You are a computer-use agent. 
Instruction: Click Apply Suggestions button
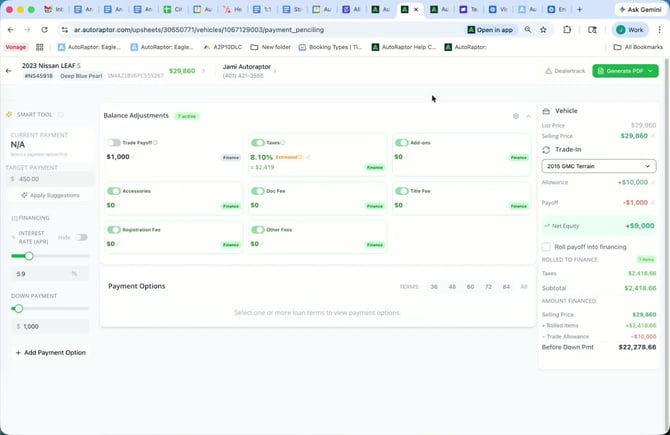click(x=48, y=195)
